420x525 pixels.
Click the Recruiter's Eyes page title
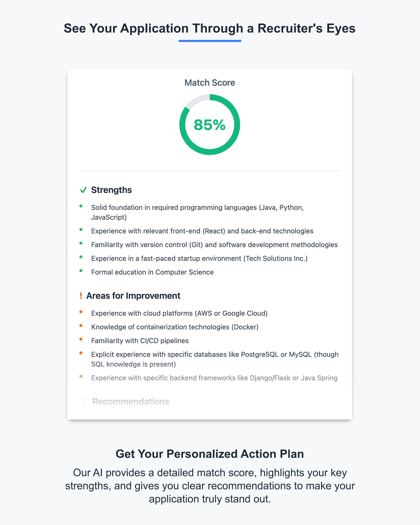(210, 28)
